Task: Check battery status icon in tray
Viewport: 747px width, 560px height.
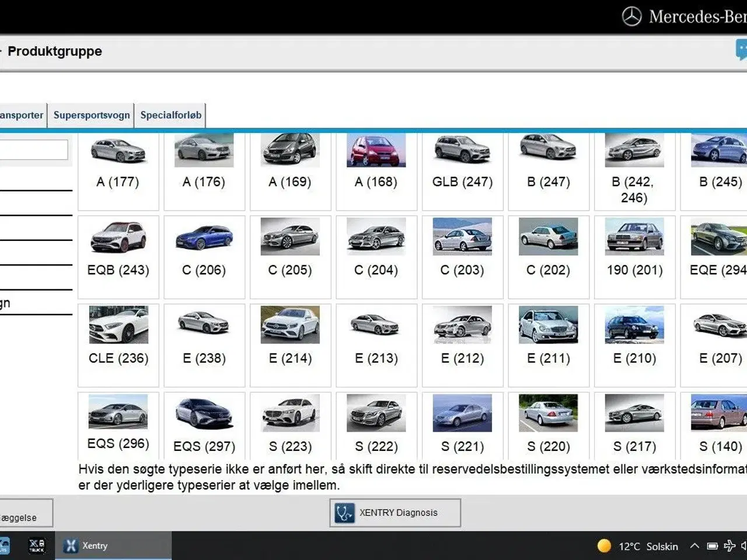Action: coord(712,546)
